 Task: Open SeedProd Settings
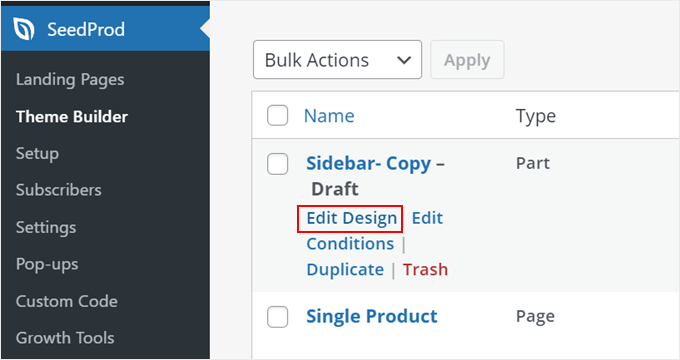tap(46, 227)
